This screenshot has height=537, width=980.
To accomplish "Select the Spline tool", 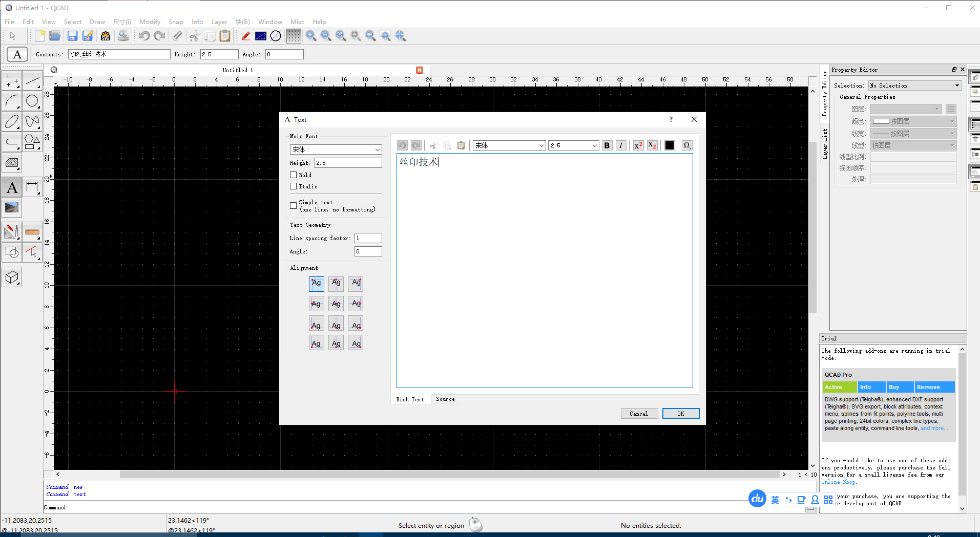I will click(32, 121).
